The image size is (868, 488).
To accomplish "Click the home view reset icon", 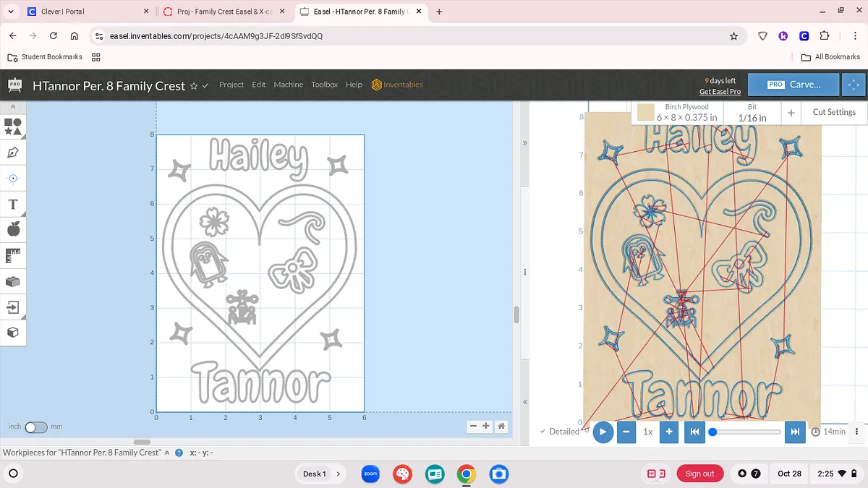I will coord(501,427).
